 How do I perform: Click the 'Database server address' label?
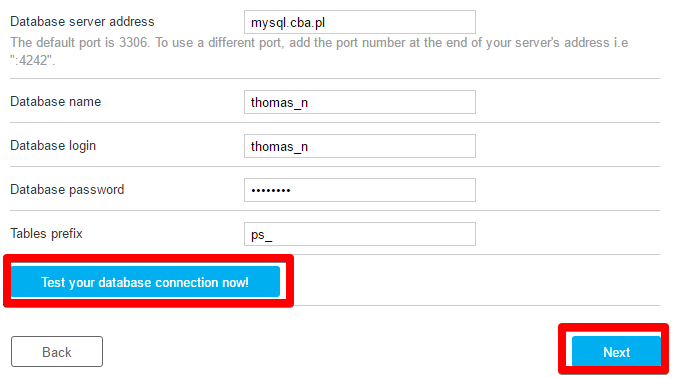coord(82,22)
